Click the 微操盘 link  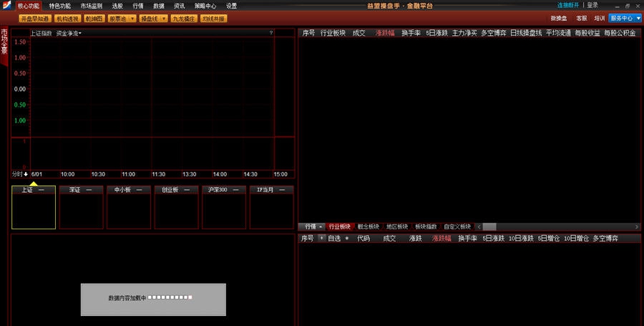(559, 19)
